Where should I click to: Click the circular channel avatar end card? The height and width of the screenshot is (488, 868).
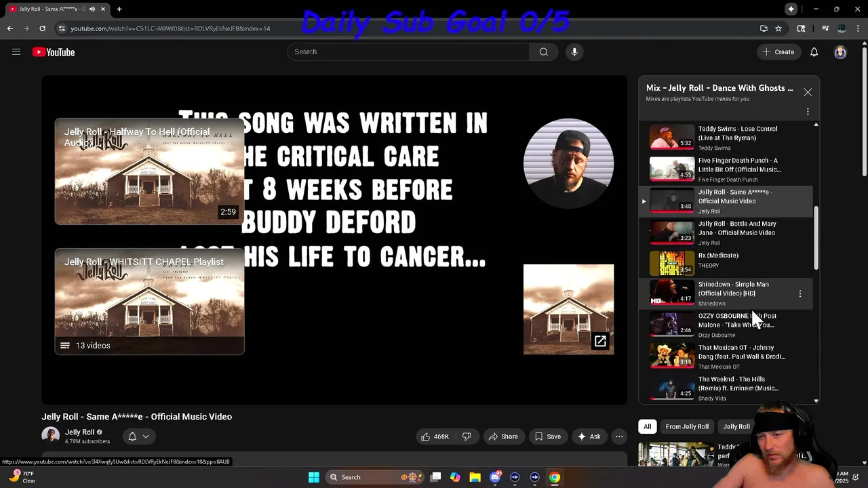(568, 163)
